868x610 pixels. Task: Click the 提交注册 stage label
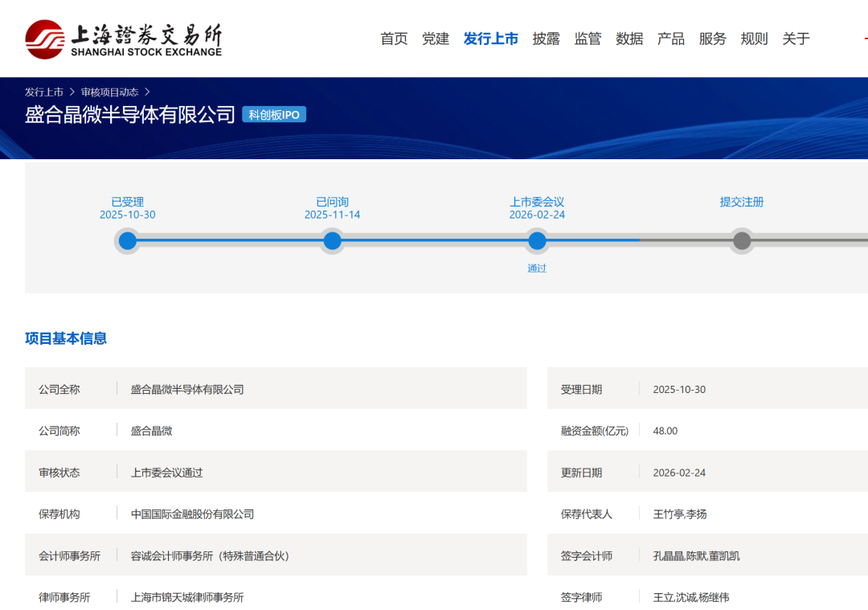742,203
